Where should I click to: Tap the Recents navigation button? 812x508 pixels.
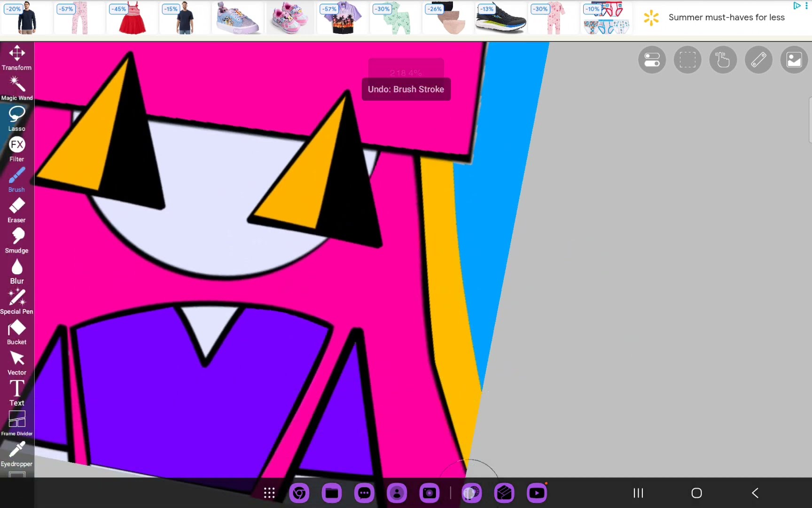point(638,493)
